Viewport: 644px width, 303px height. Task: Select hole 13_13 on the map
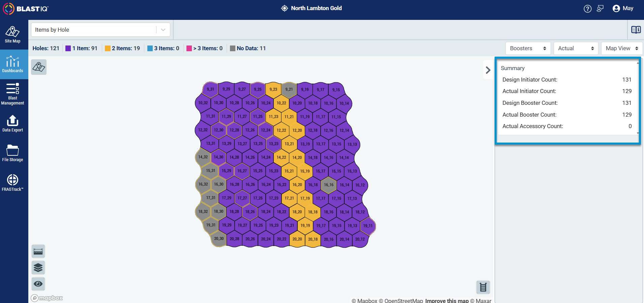(352, 144)
